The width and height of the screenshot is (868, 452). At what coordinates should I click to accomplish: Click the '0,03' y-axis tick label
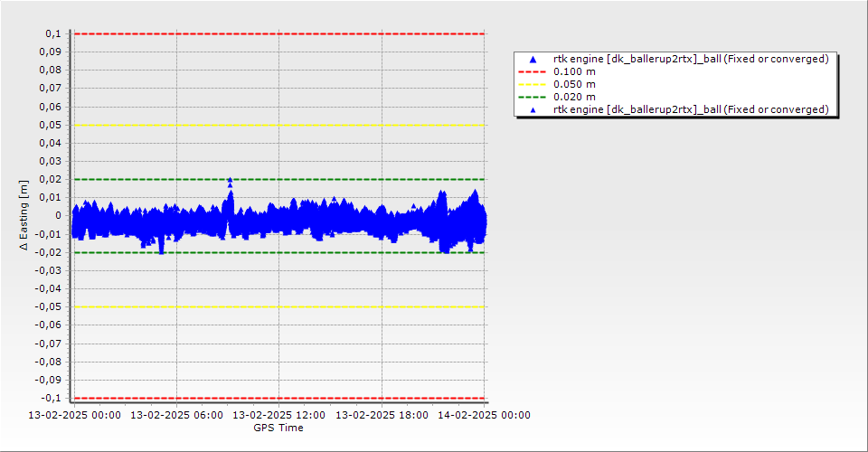click(51, 162)
